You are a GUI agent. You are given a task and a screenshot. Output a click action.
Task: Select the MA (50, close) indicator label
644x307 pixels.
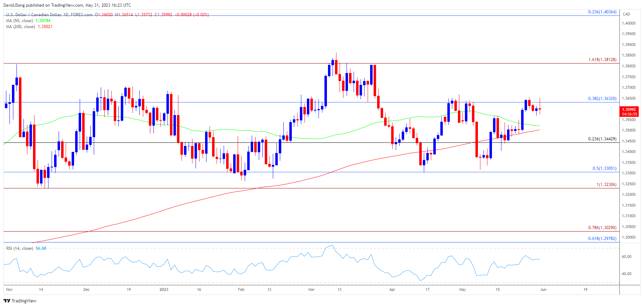[x=20, y=21]
